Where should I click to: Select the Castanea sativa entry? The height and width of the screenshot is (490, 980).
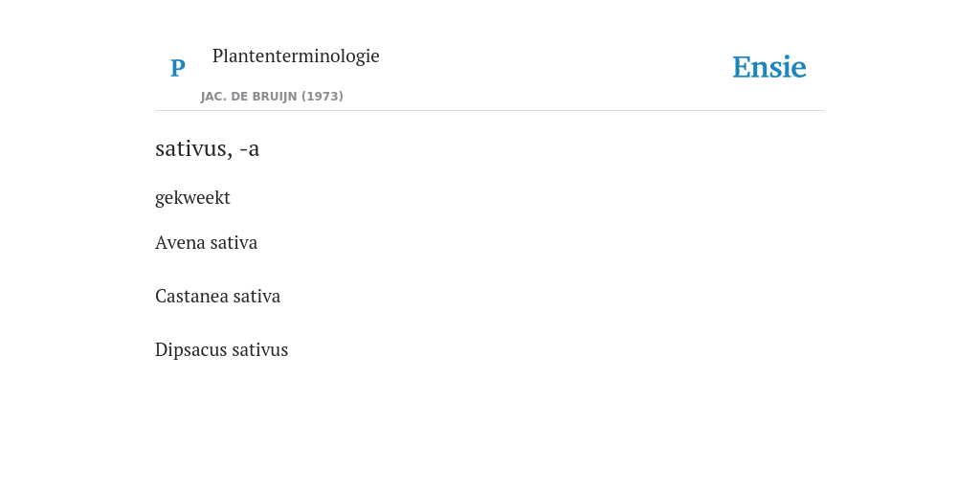(217, 297)
